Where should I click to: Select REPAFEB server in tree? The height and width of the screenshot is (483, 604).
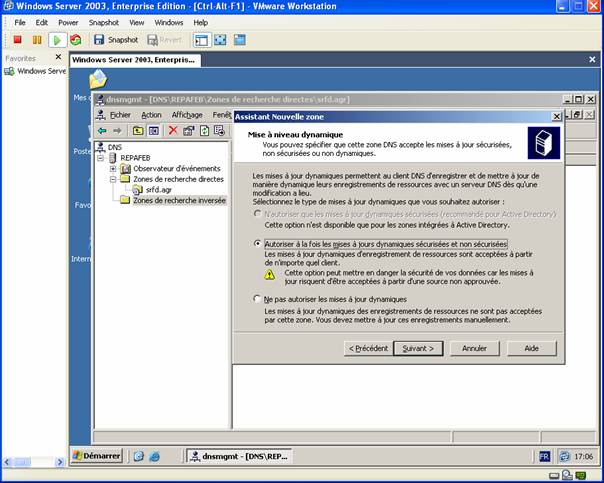[135, 158]
